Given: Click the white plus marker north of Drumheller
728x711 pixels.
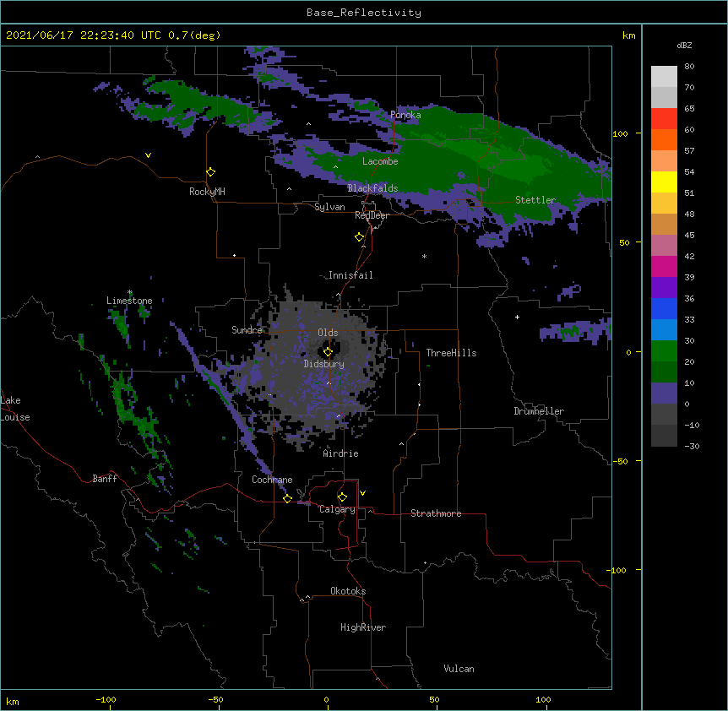Looking at the screenshot, I should pos(517,317).
